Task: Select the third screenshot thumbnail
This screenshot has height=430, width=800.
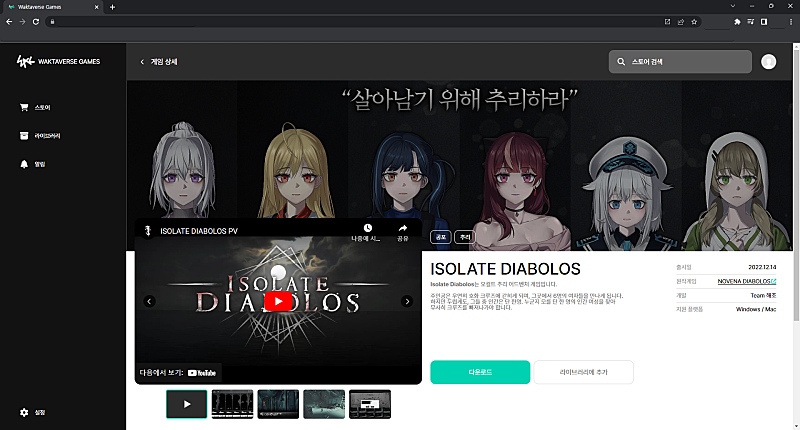Action: 278,404
